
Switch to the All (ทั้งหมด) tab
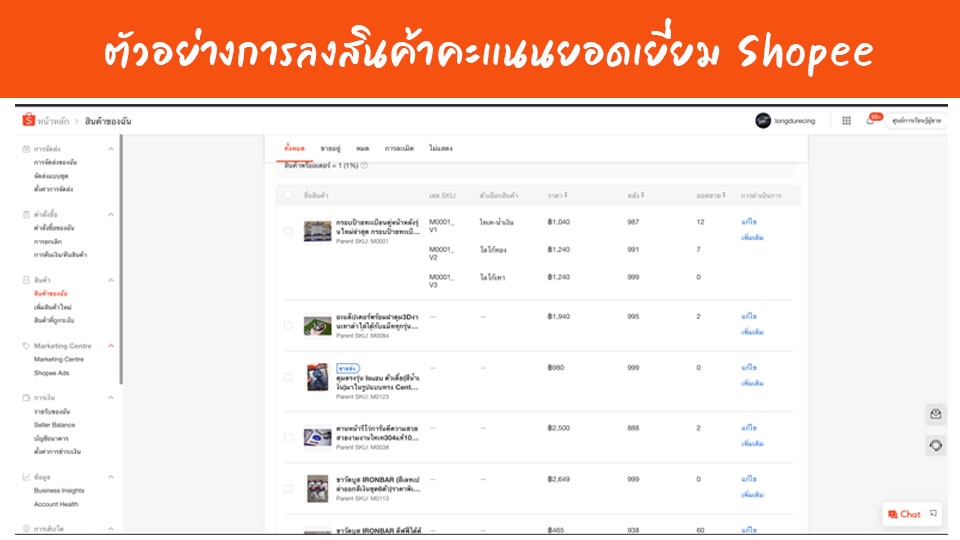coord(294,148)
